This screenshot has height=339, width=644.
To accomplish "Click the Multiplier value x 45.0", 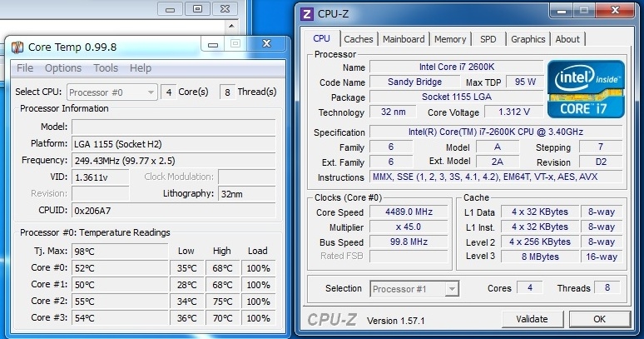I will (409, 227).
